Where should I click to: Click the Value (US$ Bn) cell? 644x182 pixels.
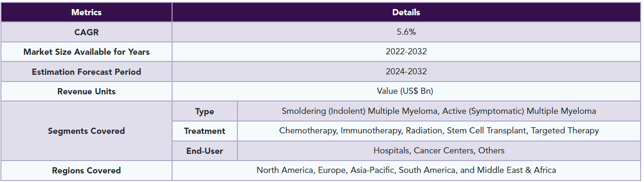[x=406, y=91]
